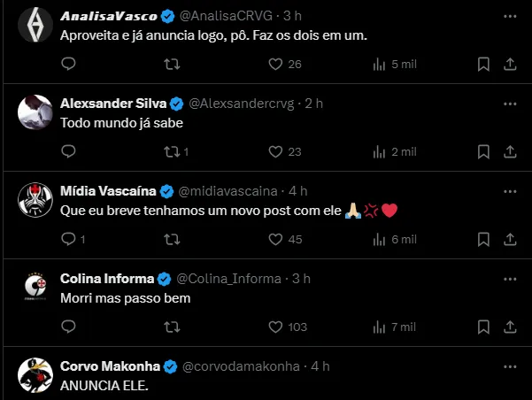Open Colina Informa's profile name link
The image size is (532, 400).
(x=107, y=279)
